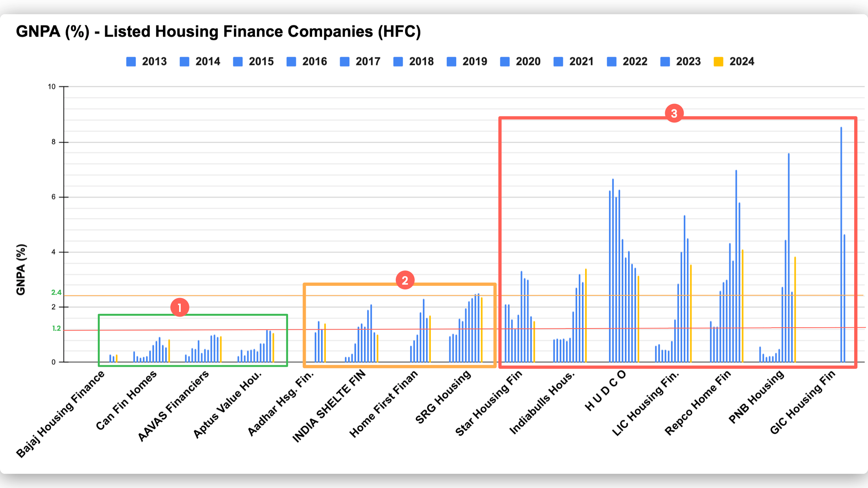Image resolution: width=868 pixels, height=488 pixels.
Task: Click the Home First Finan axis label
Action: point(383,404)
